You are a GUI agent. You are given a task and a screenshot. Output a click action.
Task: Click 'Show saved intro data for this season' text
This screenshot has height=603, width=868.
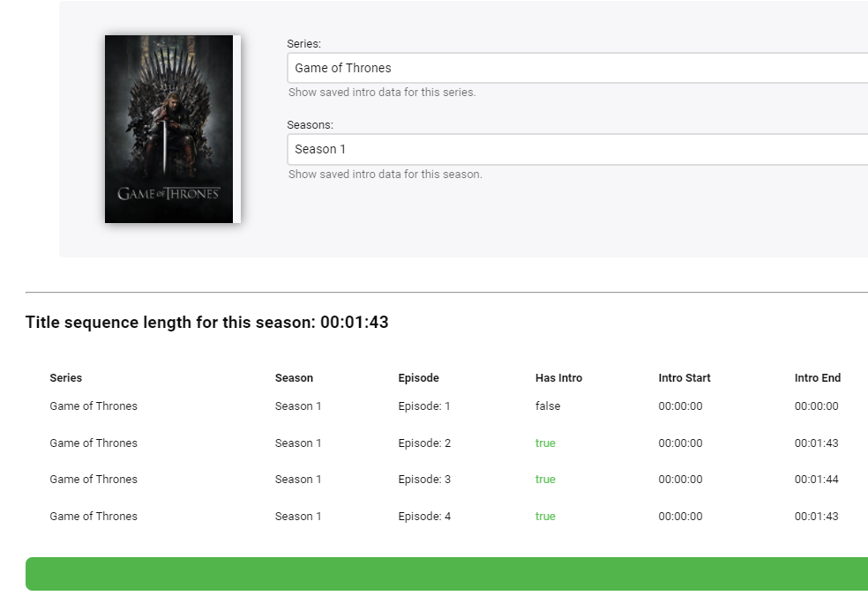[x=385, y=175]
